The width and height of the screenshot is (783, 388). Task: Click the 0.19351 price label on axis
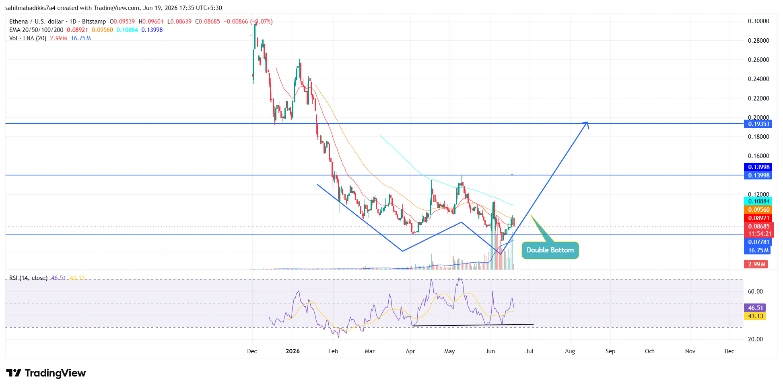tap(758, 123)
